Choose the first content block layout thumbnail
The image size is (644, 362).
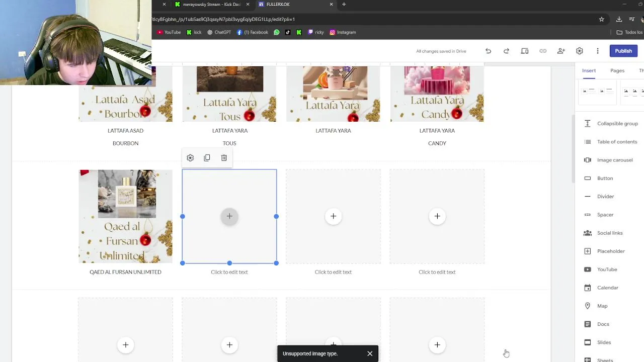[x=597, y=93]
